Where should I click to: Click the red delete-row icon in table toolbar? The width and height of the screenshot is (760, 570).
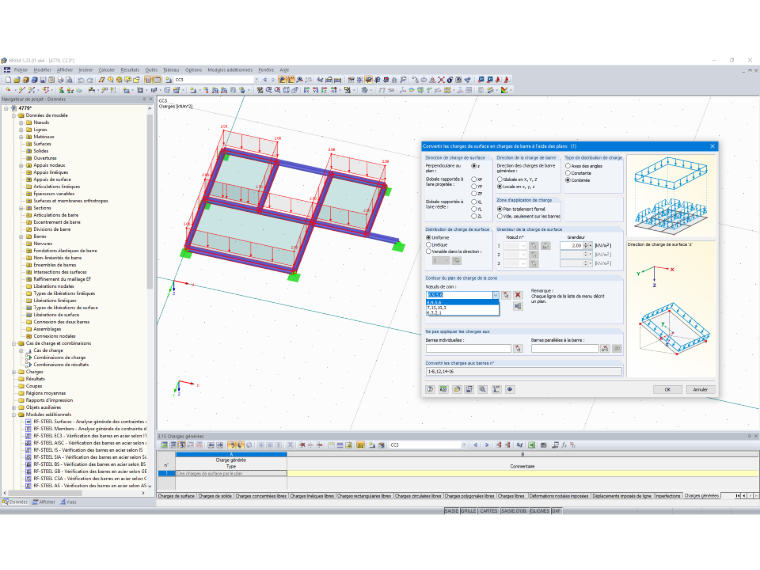point(302,445)
